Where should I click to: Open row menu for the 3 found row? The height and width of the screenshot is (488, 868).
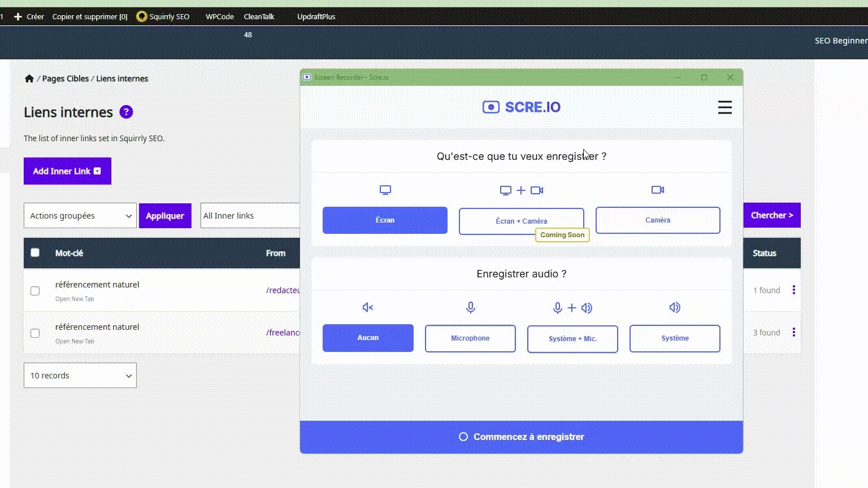point(794,332)
